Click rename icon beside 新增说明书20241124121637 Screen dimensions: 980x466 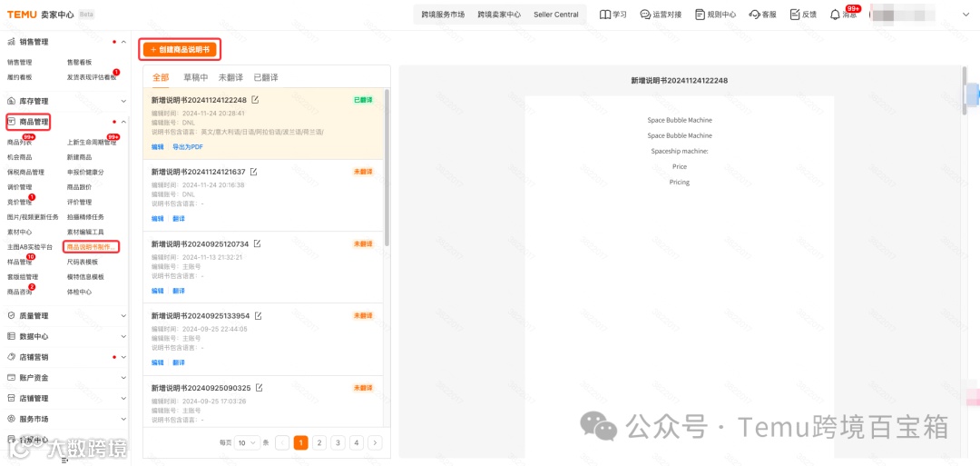(253, 172)
